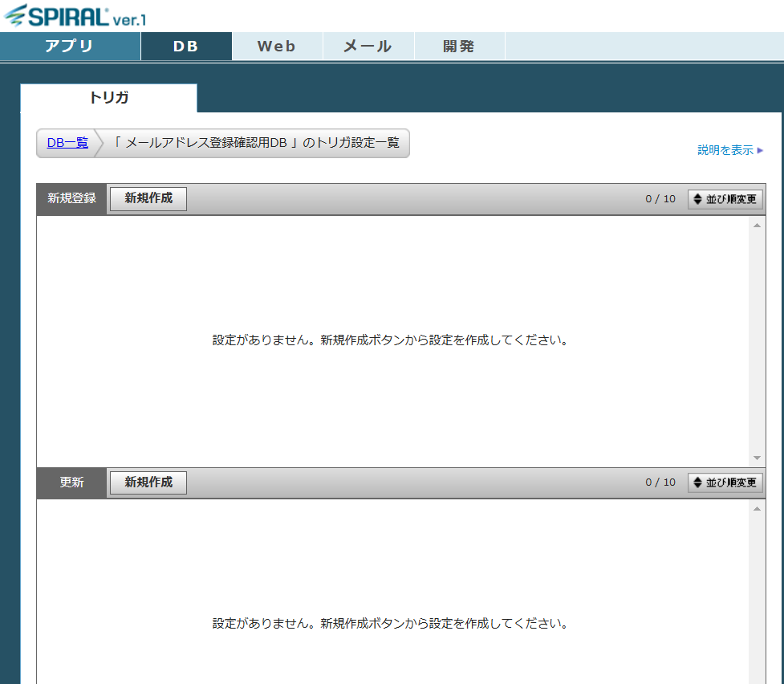Click scroll-up arrow in 新規登録 list
This screenshot has height=684, width=784.
click(757, 226)
